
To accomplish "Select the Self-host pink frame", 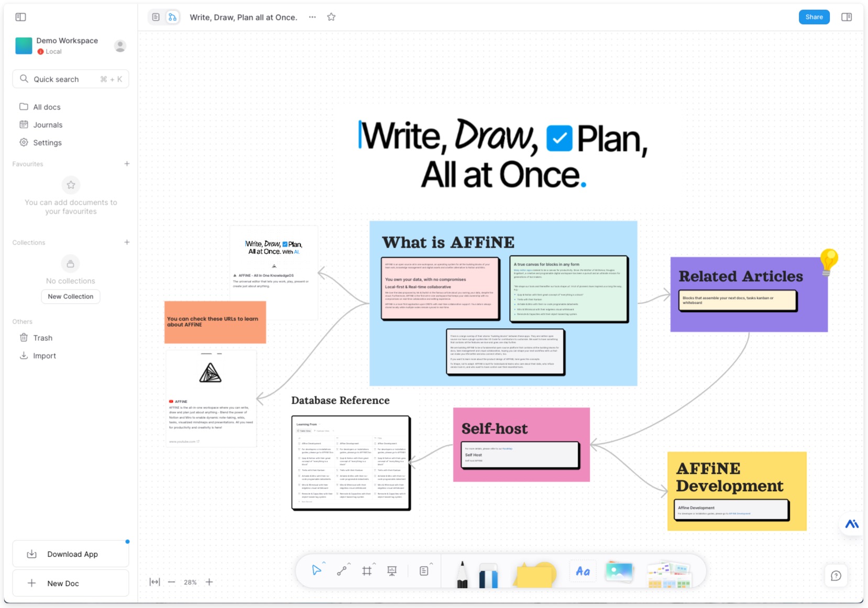I will point(521,445).
